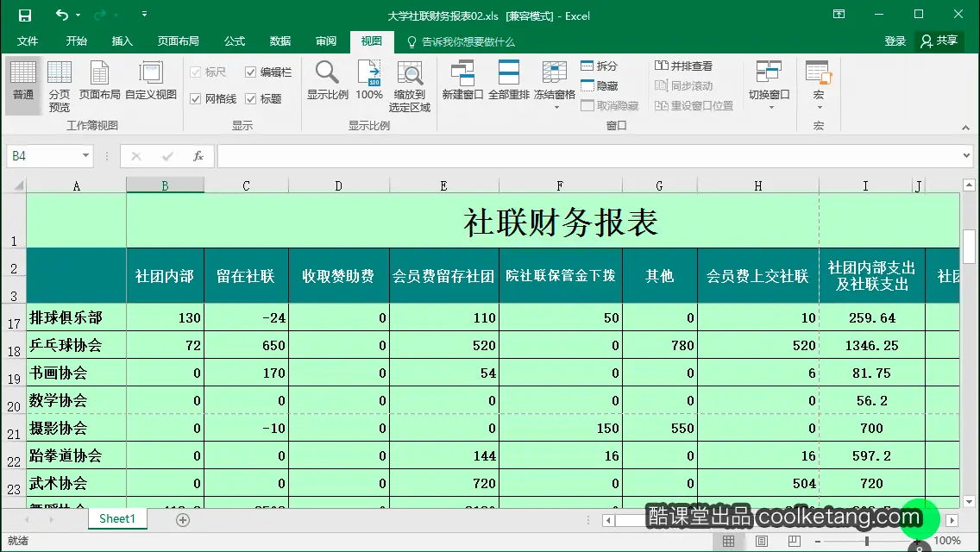Click the Share (共享) button
980x552 pixels.
[939, 41]
